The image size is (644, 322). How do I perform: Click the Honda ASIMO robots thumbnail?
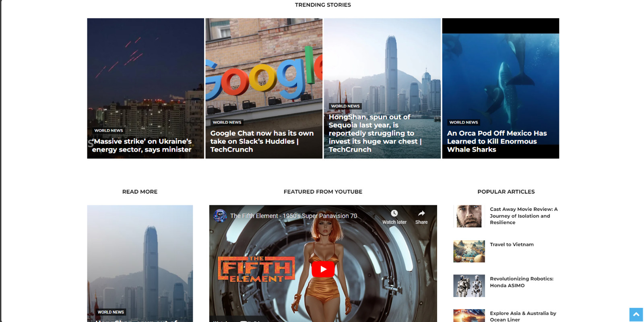469,286
